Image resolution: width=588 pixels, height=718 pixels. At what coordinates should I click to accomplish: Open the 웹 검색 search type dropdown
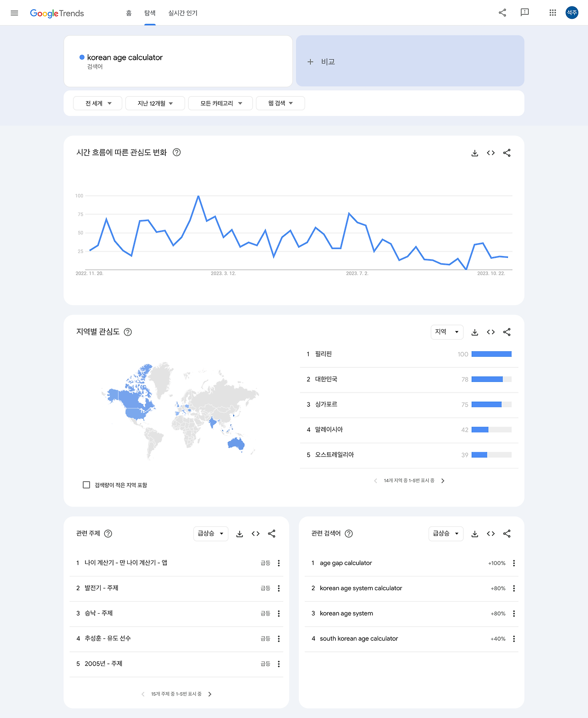click(280, 103)
